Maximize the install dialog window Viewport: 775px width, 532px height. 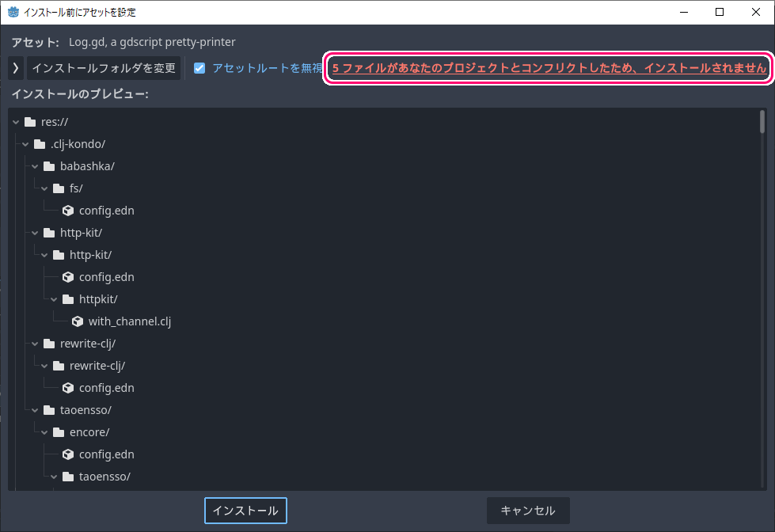pos(720,12)
